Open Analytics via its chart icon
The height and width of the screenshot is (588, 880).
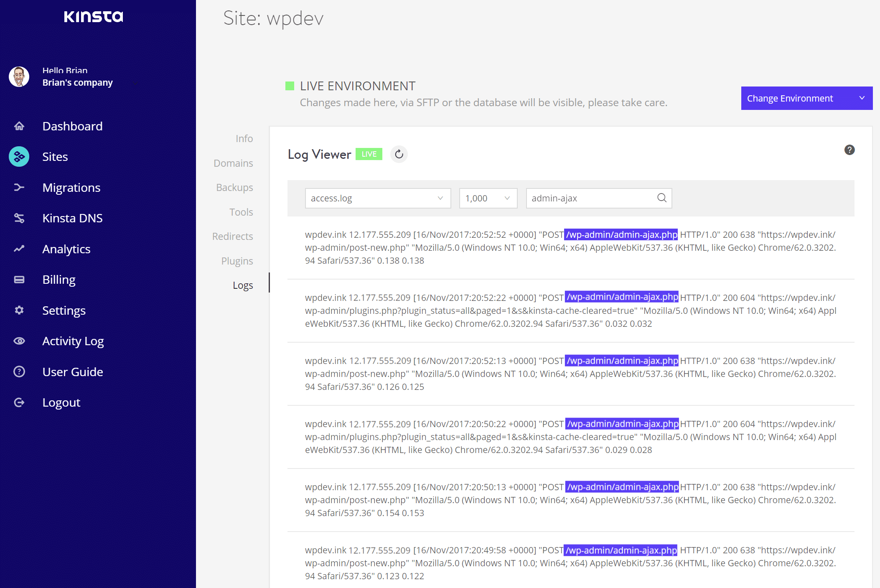click(x=19, y=249)
